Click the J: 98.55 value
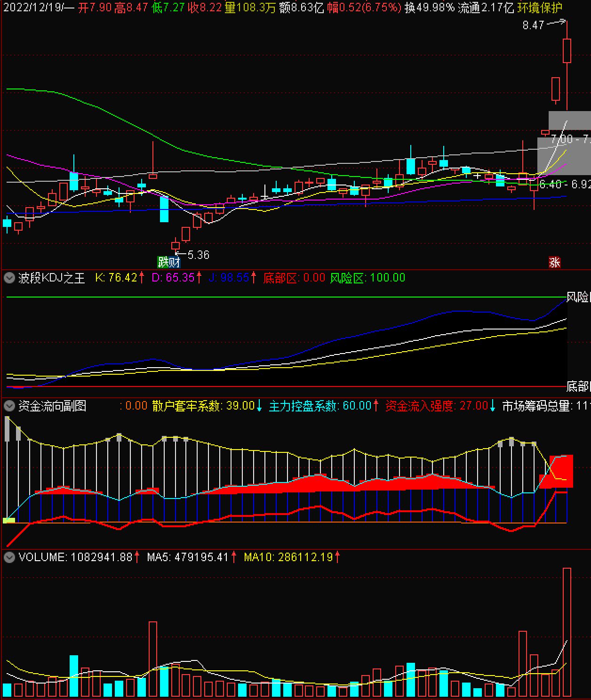The width and height of the screenshot is (591, 700). (x=232, y=278)
